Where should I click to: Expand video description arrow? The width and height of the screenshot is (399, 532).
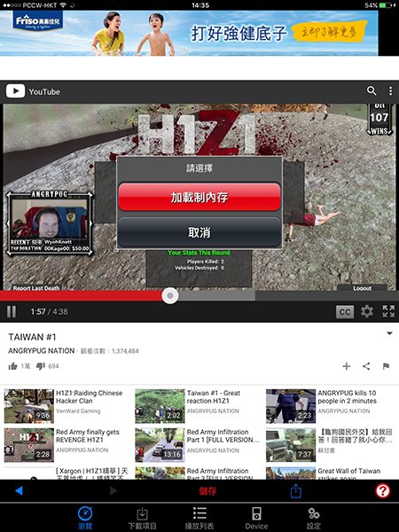[389, 333]
